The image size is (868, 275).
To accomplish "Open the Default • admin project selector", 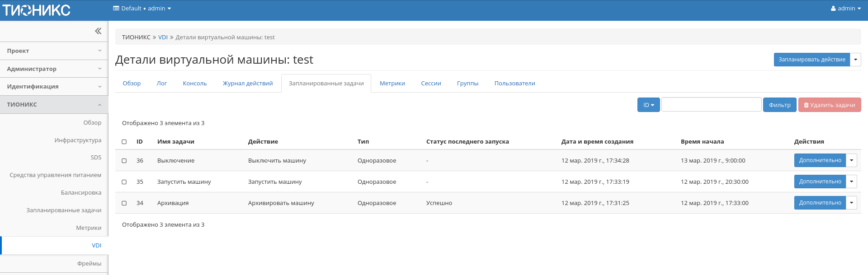I will pyautogui.click(x=142, y=9).
